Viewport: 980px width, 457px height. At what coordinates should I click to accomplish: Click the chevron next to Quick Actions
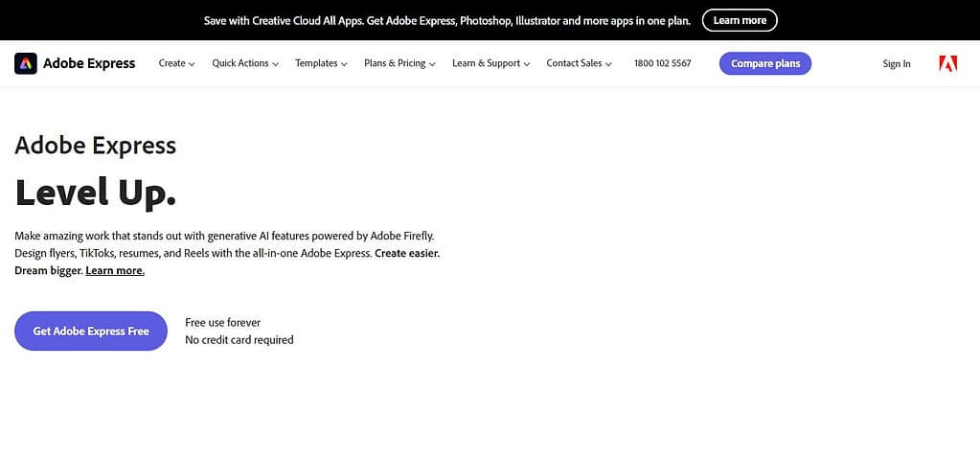tap(275, 64)
